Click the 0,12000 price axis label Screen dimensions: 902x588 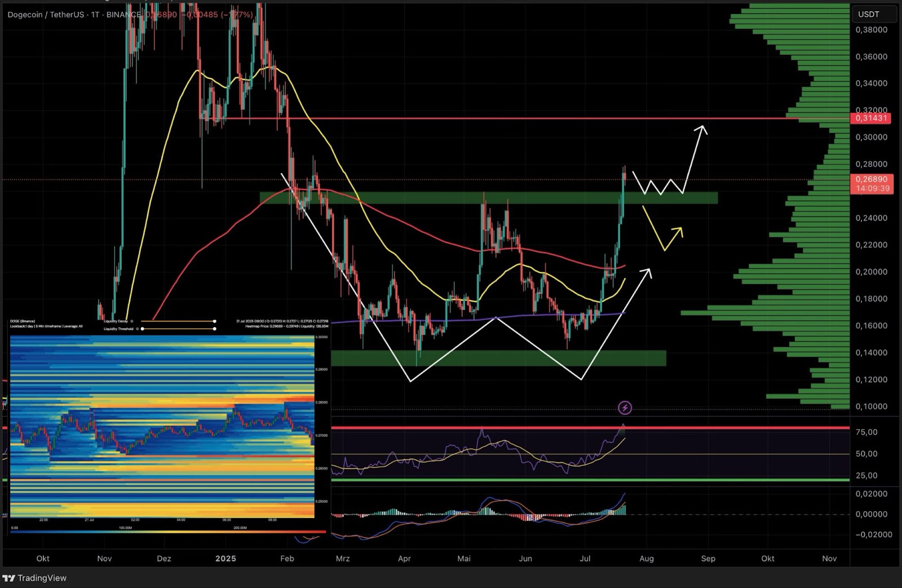tap(872, 379)
